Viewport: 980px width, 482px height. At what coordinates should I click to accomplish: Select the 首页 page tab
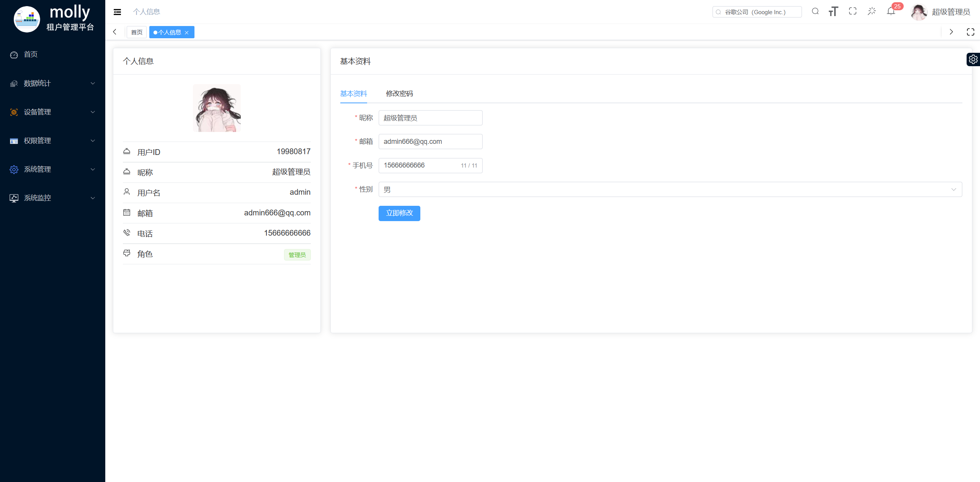point(137,32)
